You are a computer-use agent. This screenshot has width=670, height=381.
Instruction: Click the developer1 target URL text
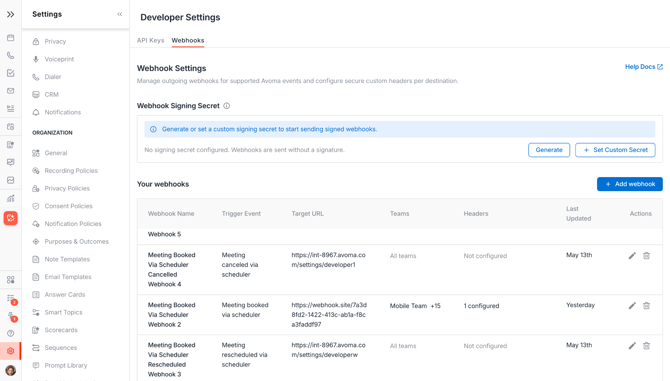[x=329, y=260]
